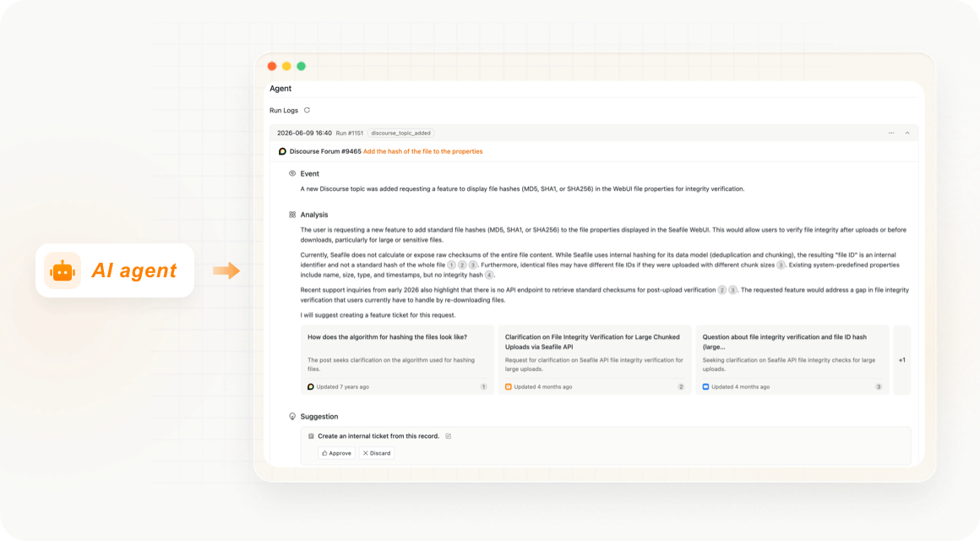Click the grid icon beside Analysis
Screen dimensions: 980x541
291,215
